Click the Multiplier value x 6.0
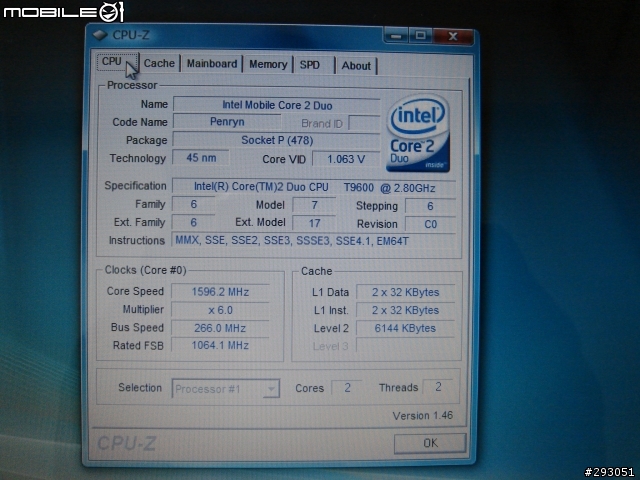 click(x=220, y=310)
